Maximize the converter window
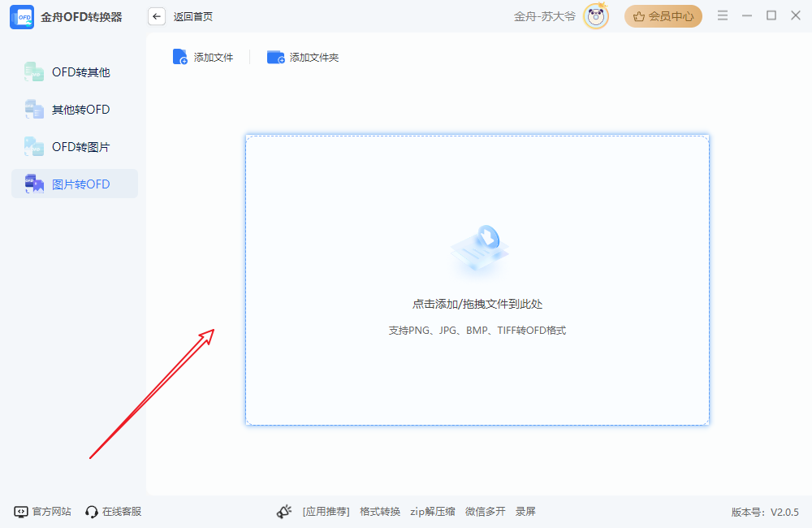The height and width of the screenshot is (528, 812). (771, 15)
